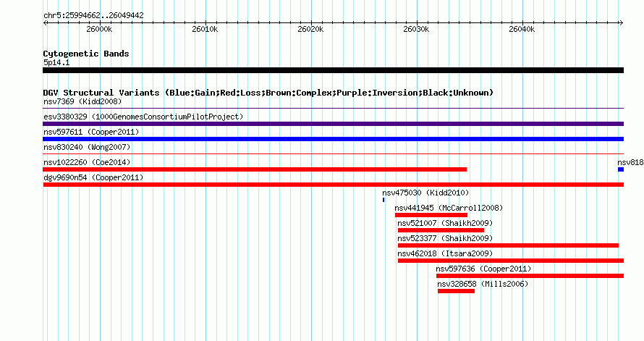Click the left arrow end of the ruler
This screenshot has width=644, height=341.
(45, 23)
